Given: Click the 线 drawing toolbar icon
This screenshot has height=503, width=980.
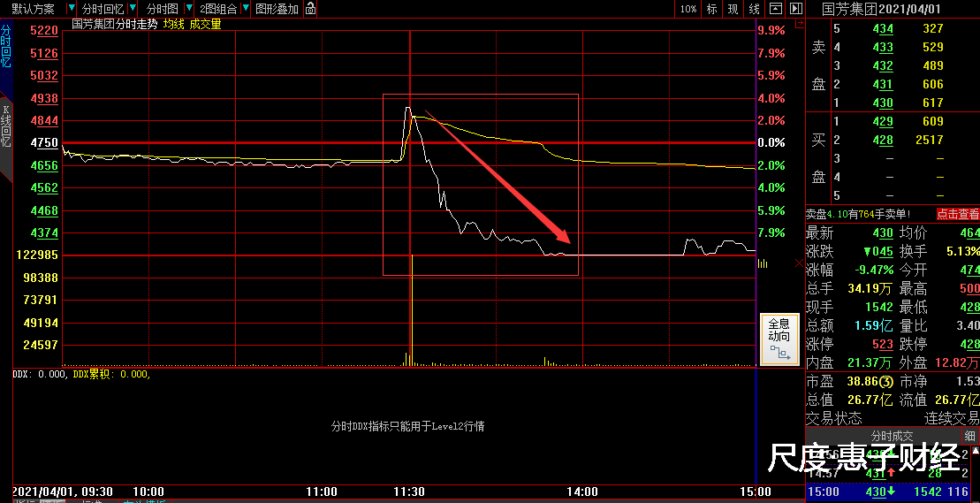Looking at the screenshot, I should point(754,9).
